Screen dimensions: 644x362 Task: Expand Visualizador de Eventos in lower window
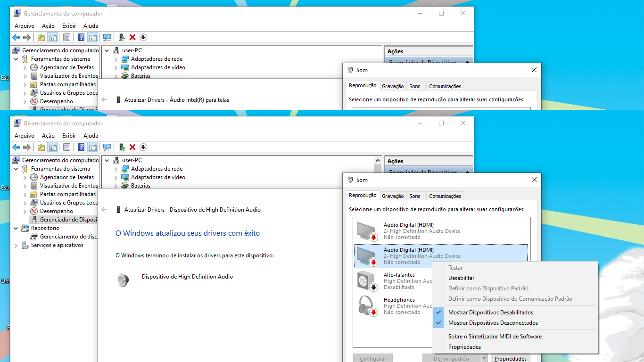(x=25, y=186)
